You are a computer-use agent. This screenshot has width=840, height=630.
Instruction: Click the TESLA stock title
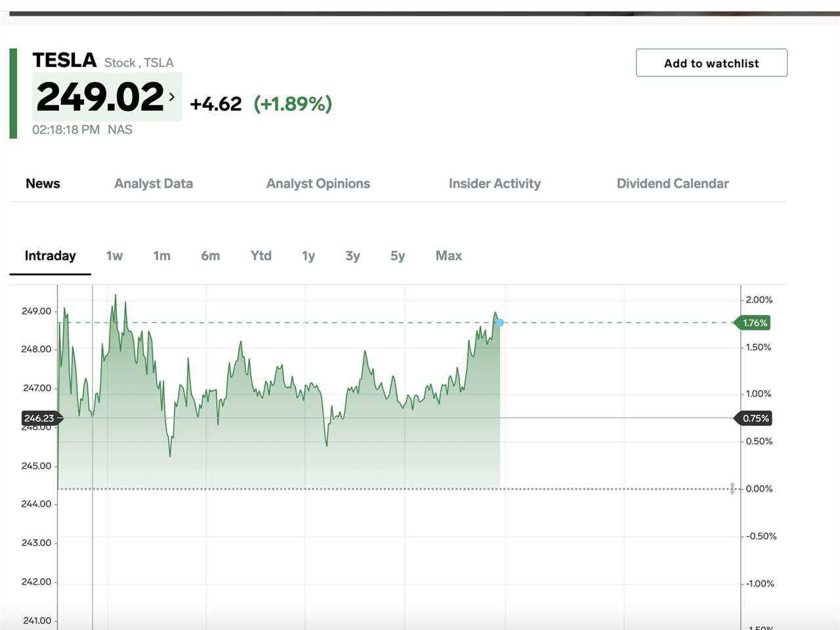[64, 60]
